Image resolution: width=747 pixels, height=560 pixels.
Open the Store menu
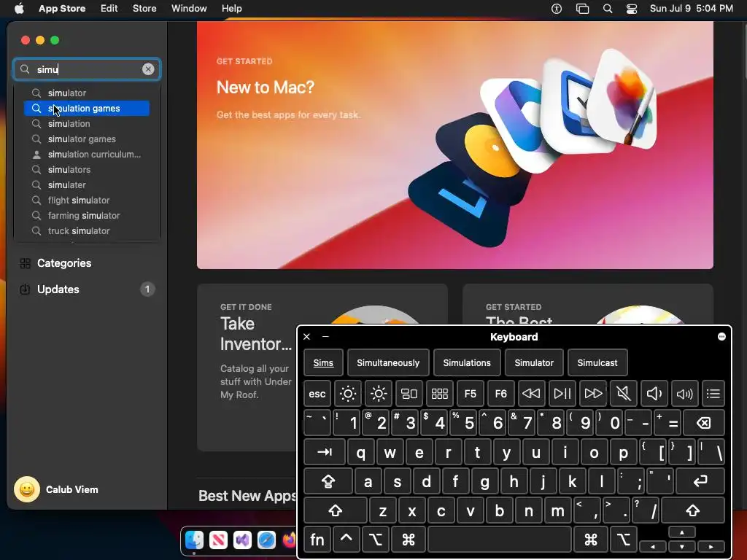pyautogui.click(x=144, y=8)
